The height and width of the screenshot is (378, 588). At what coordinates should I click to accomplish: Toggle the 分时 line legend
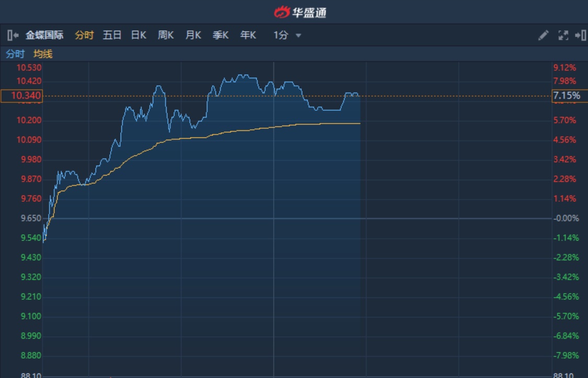tap(15, 54)
